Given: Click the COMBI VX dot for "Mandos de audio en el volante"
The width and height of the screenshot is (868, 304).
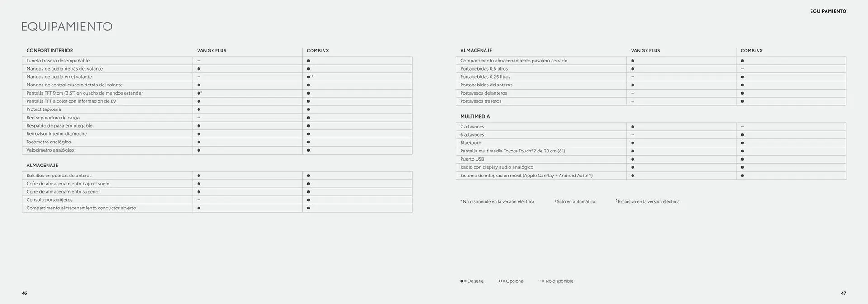Looking at the screenshot, I should tap(309, 77).
